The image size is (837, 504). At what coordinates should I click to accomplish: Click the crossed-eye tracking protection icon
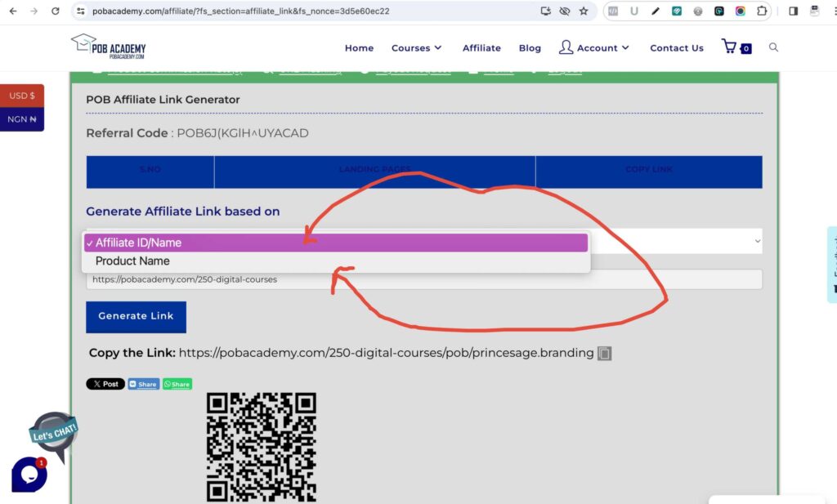pos(564,11)
